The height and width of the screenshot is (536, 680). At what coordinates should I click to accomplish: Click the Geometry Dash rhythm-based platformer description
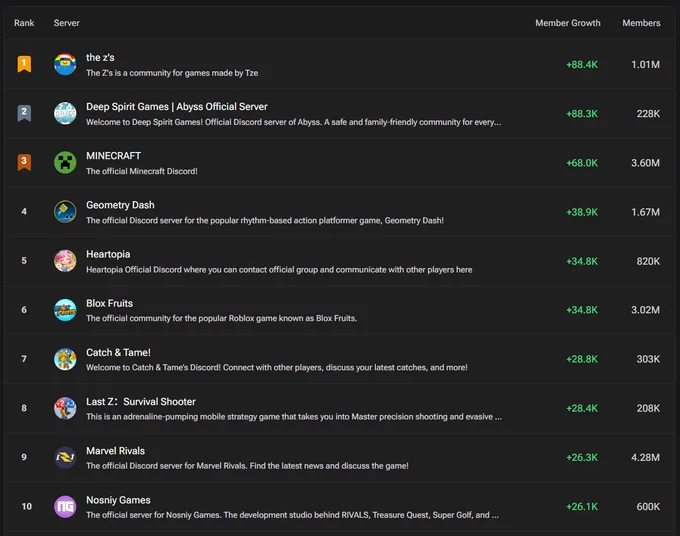(265, 220)
